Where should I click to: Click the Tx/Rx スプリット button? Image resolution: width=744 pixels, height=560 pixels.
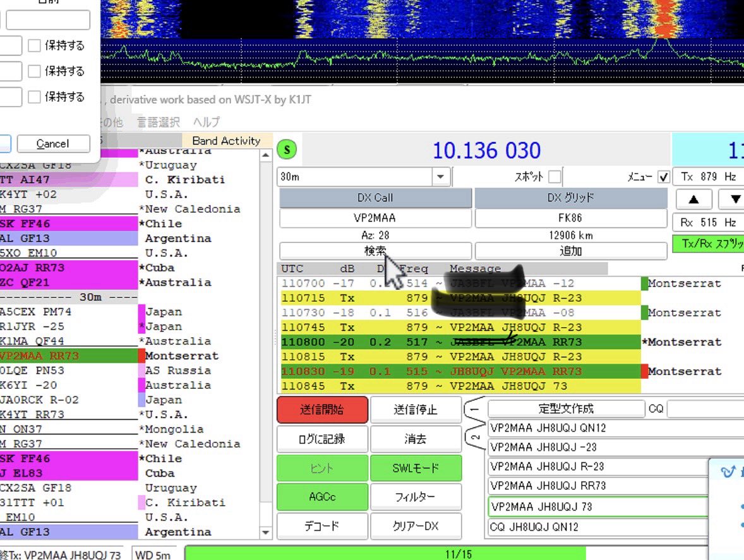(709, 244)
